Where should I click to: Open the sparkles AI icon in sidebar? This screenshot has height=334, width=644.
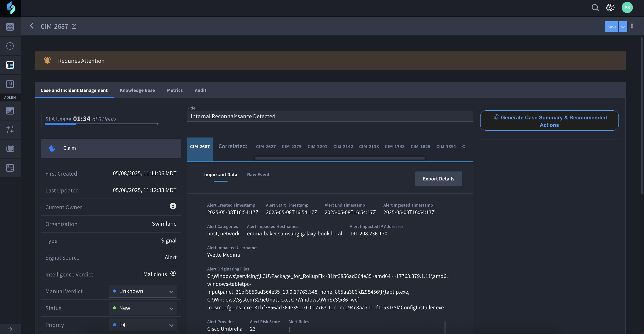pyautogui.click(x=10, y=130)
